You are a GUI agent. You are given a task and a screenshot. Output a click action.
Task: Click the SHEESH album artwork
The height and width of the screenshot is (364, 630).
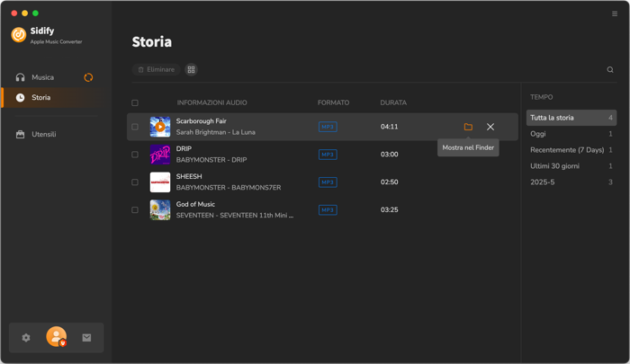click(160, 182)
